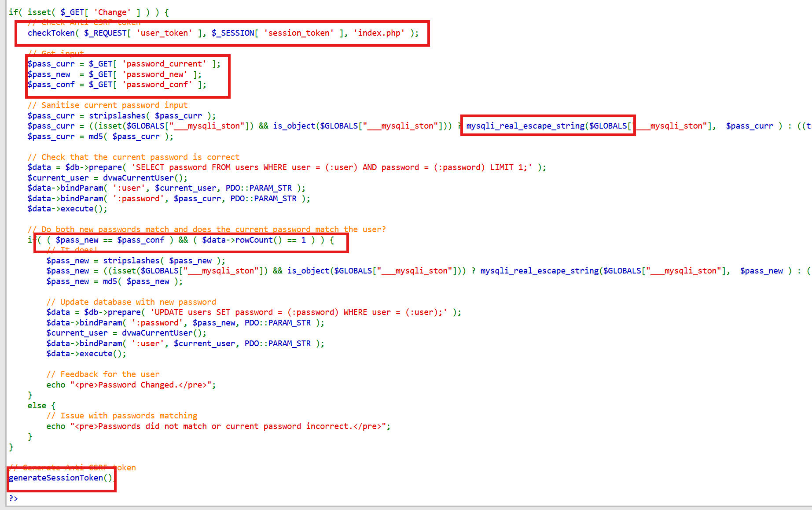Click the UPDATE users SET password prepare line
The height and width of the screenshot is (510, 812).
coord(254,312)
